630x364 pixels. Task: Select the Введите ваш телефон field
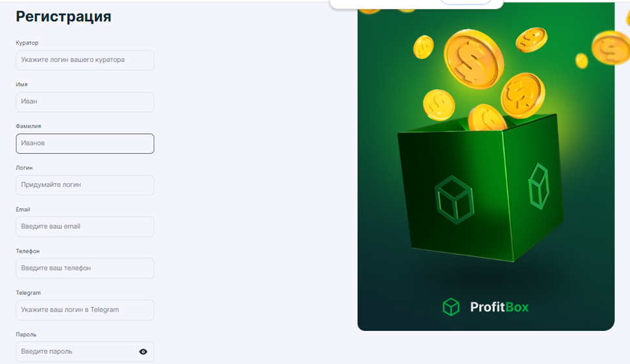pos(85,268)
